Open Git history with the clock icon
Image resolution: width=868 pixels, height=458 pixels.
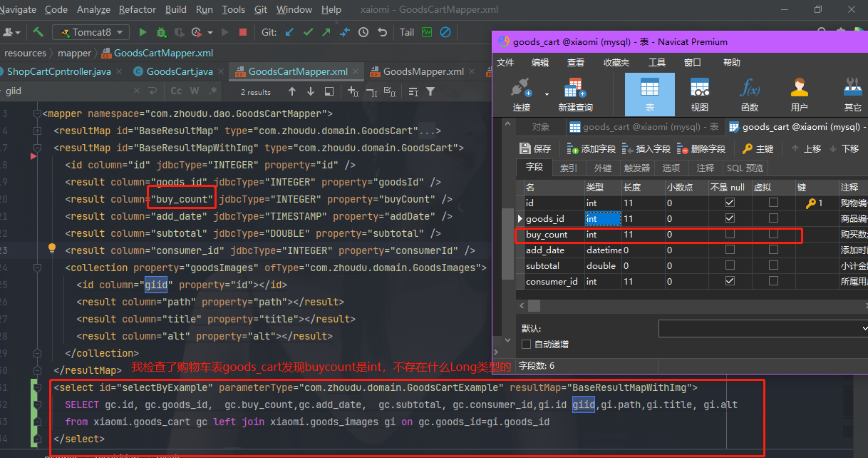[x=363, y=32]
